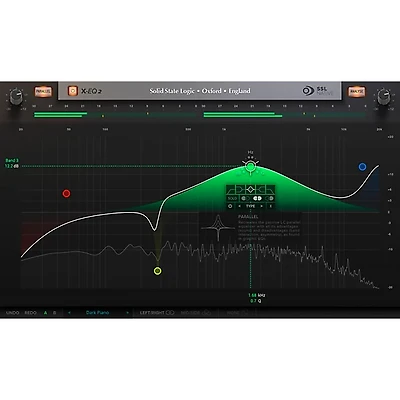The height and width of the screenshot is (400, 400).
Task: Click the REDO button
Action: tap(31, 313)
